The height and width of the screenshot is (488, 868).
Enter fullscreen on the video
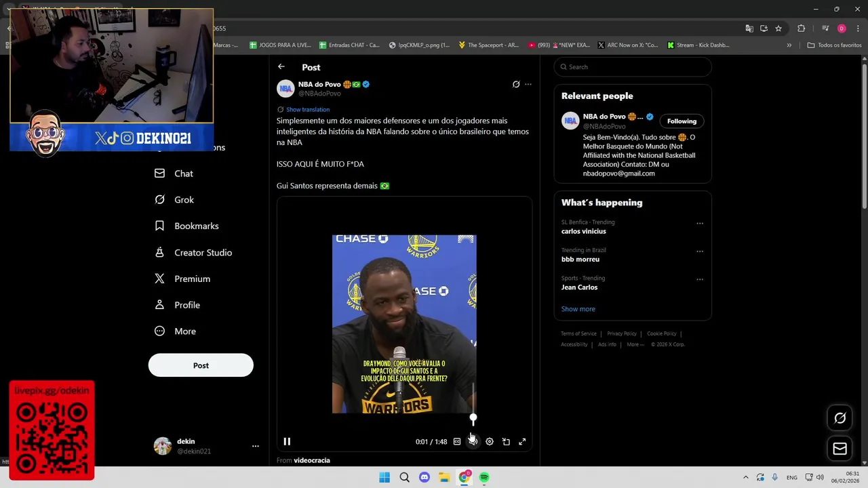coord(522,441)
